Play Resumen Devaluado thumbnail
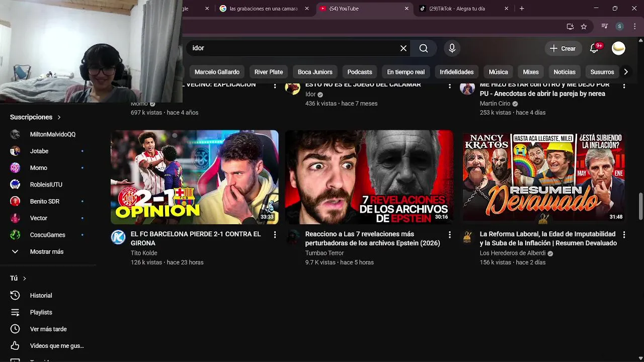The width and height of the screenshot is (644, 362). [543, 177]
